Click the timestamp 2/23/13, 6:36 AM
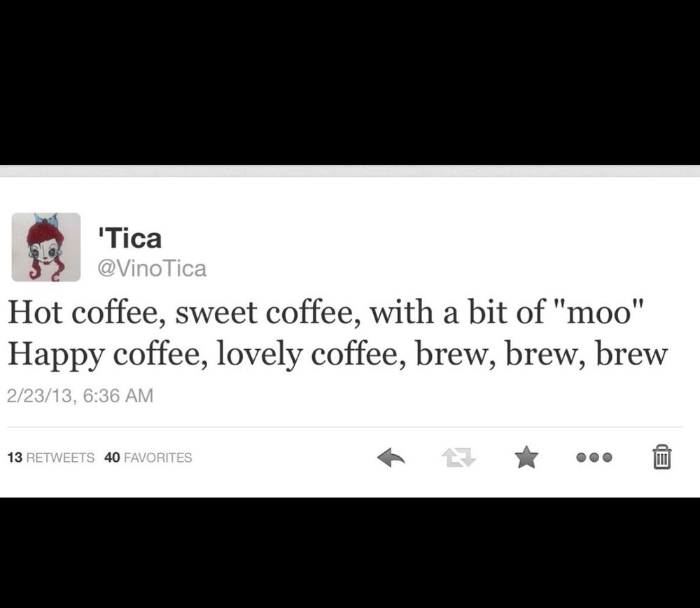The height and width of the screenshot is (608, 700). [x=79, y=395]
